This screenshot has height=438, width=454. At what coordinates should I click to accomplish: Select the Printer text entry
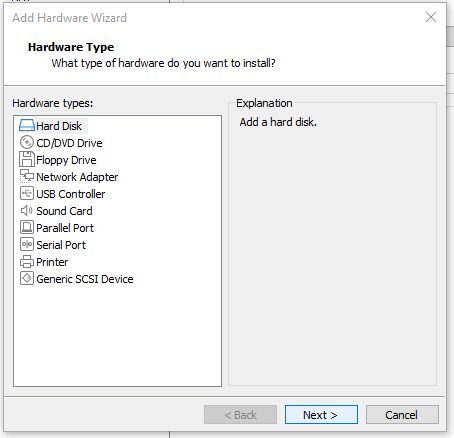[x=52, y=262]
